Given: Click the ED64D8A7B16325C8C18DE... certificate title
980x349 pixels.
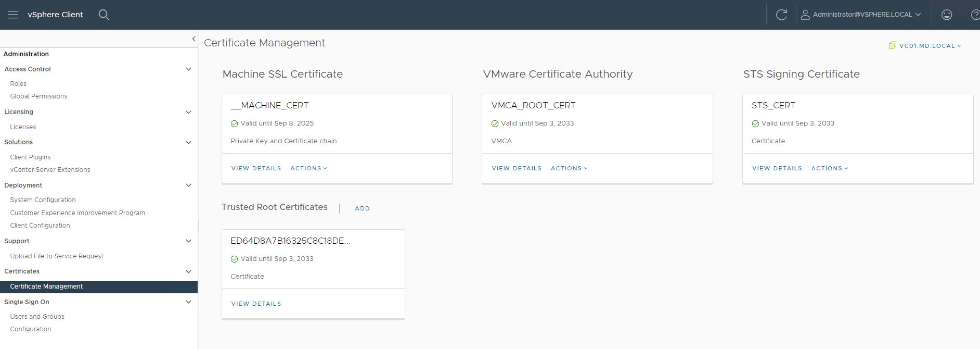Looking at the screenshot, I should tap(290, 241).
